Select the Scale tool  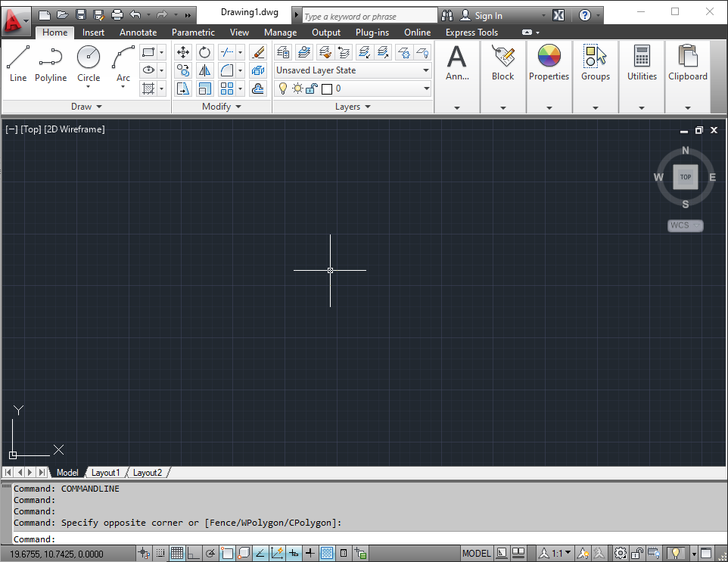[204, 88]
